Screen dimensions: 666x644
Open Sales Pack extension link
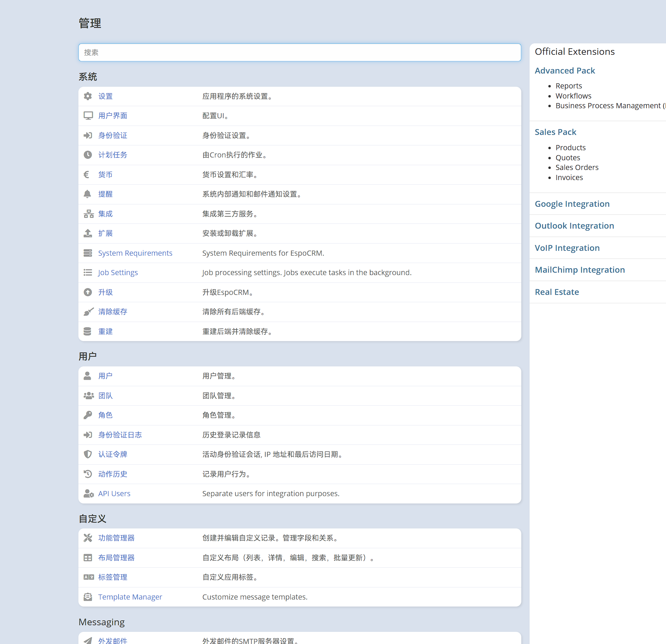(x=555, y=132)
